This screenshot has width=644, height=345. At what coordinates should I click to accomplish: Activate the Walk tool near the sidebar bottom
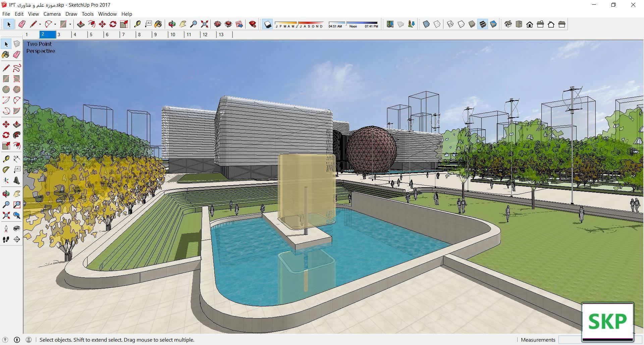point(5,239)
